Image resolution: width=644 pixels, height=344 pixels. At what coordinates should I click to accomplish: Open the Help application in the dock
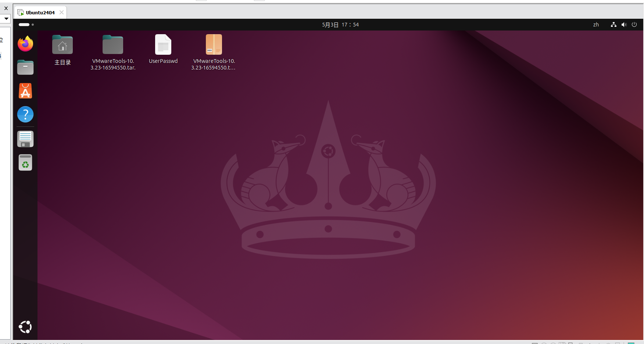pos(25,114)
